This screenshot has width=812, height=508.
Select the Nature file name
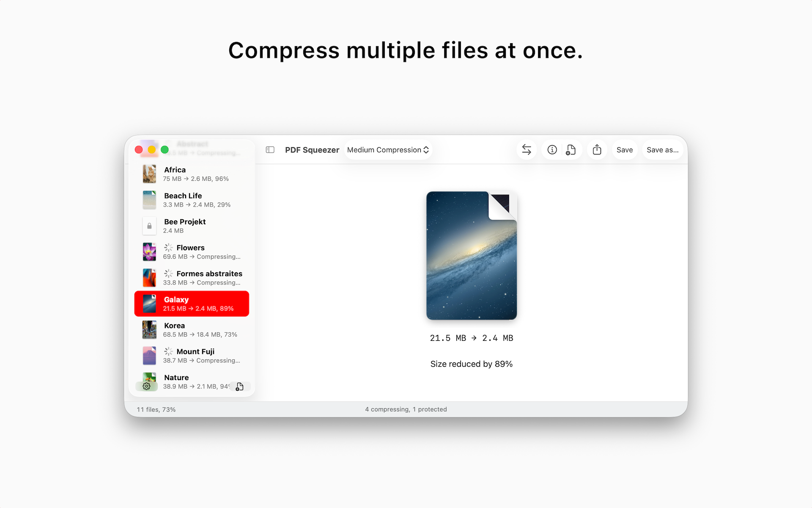pyautogui.click(x=176, y=378)
